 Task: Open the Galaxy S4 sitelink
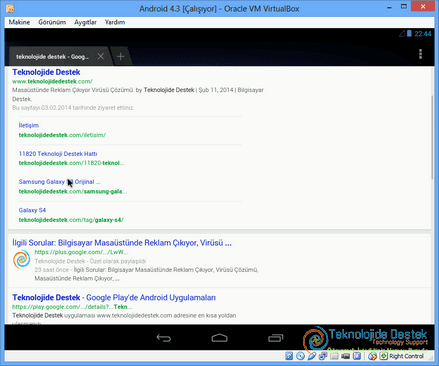coord(32,210)
